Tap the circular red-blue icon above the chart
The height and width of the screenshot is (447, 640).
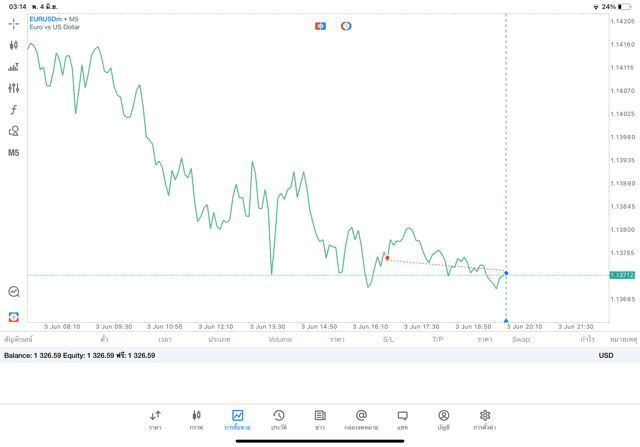coord(346,26)
